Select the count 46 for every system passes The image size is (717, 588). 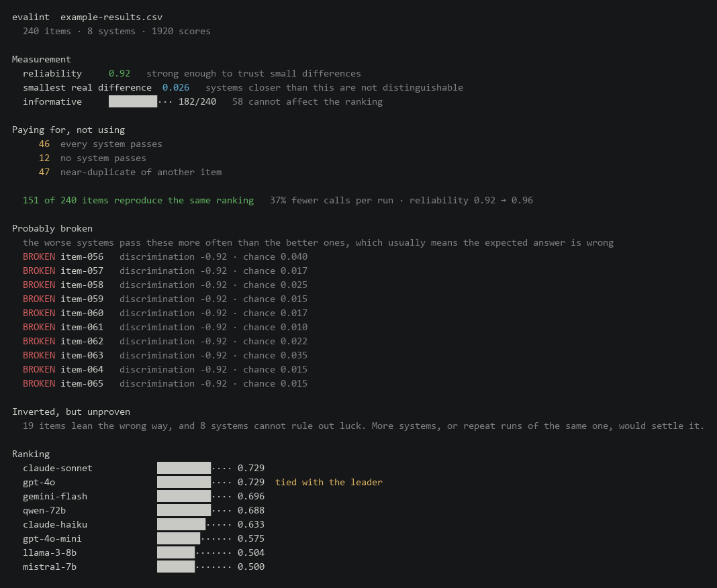(44, 144)
